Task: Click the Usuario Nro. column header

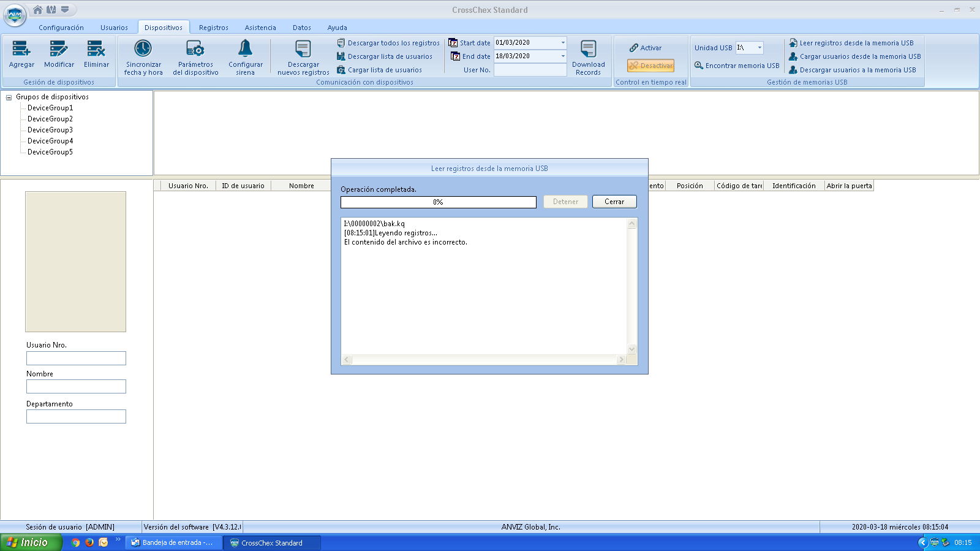Action: coord(188,186)
